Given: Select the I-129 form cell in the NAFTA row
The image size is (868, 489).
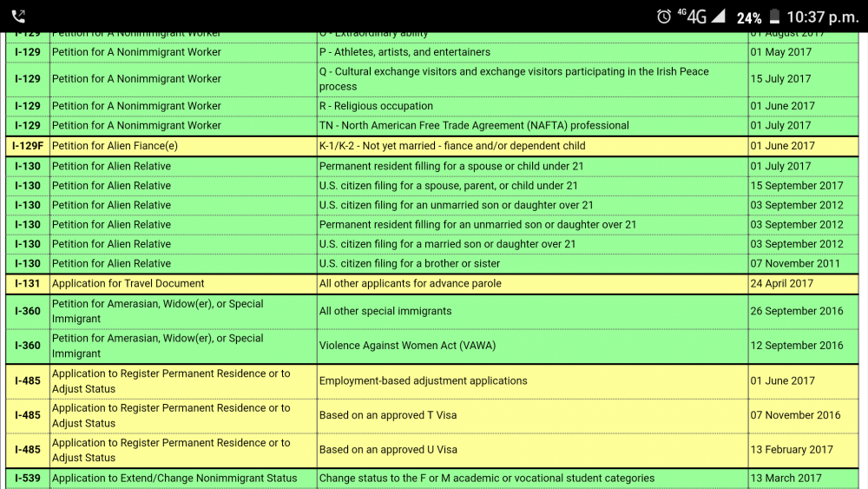Looking at the screenshot, I should (28, 126).
